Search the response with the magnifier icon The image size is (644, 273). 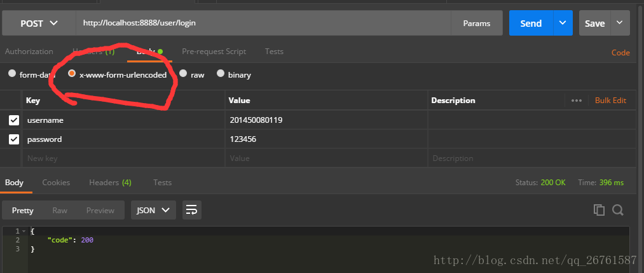click(618, 210)
